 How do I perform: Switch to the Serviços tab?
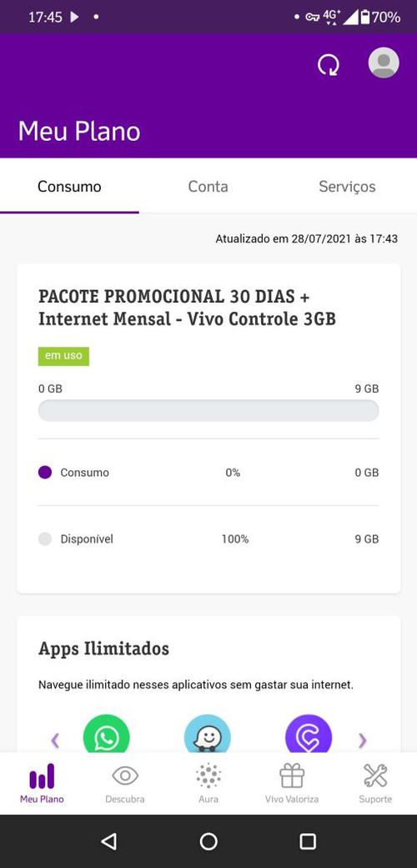(x=347, y=187)
